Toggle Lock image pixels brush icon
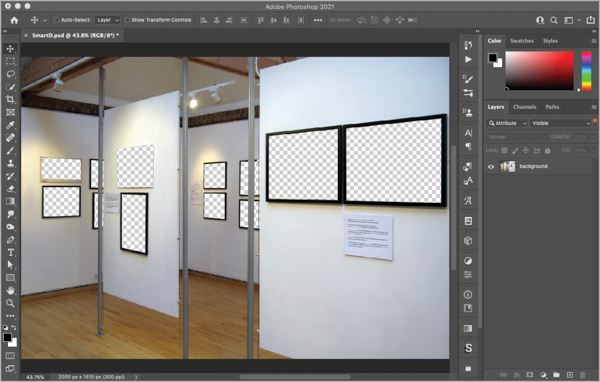Screen dimensions: 600x382 pos(515,150)
